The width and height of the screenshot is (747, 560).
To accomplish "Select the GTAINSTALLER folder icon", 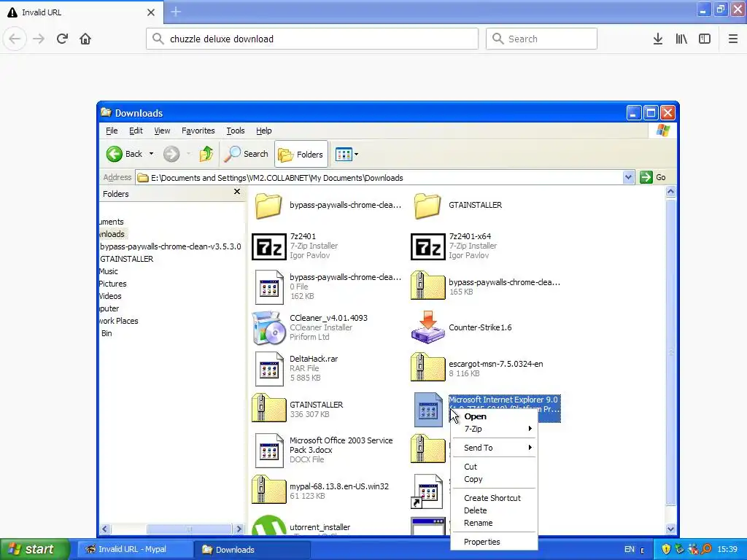I will [427, 206].
